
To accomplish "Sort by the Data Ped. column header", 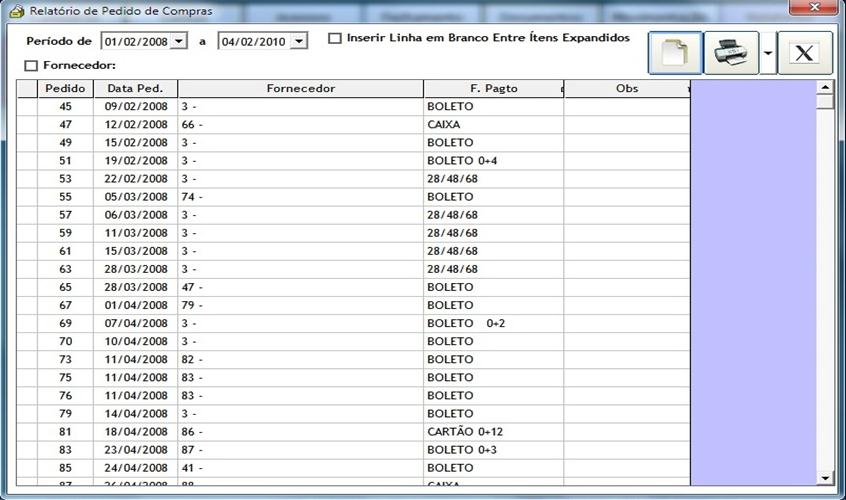I will click(135, 88).
